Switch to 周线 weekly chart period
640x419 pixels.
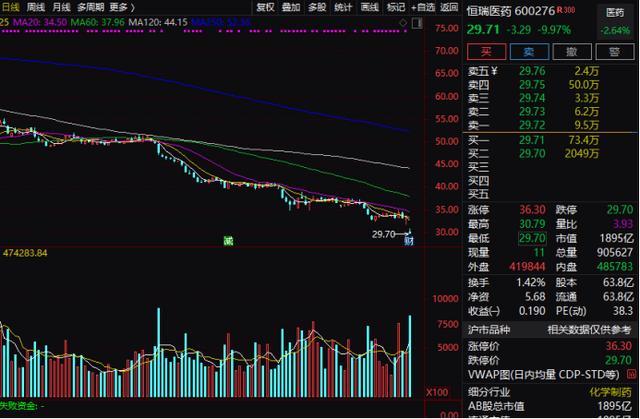coord(36,7)
